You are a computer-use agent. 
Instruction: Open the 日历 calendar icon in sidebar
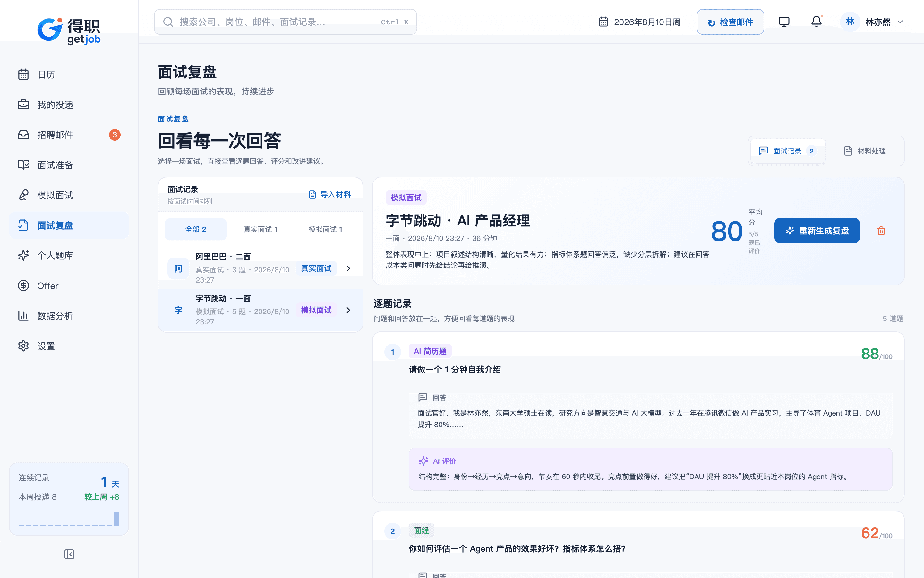point(23,74)
